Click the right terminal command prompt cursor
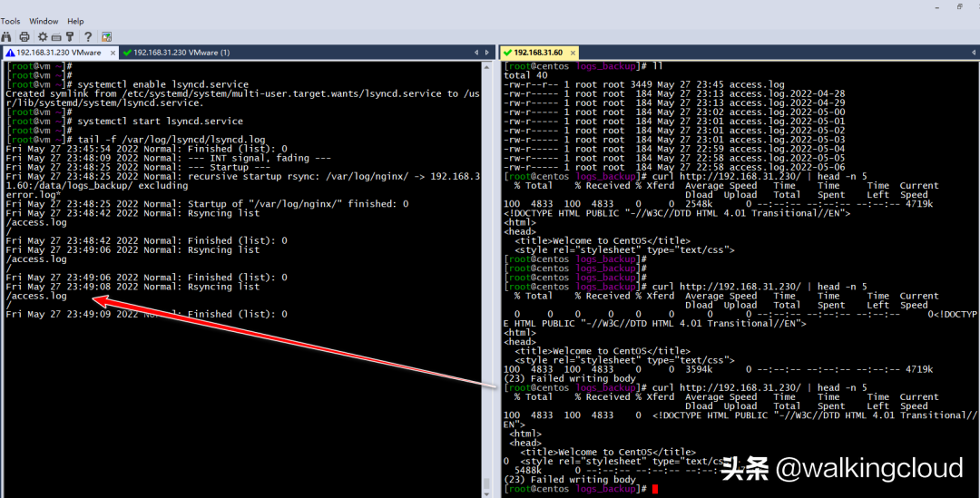The height and width of the screenshot is (498, 980). coord(654,489)
